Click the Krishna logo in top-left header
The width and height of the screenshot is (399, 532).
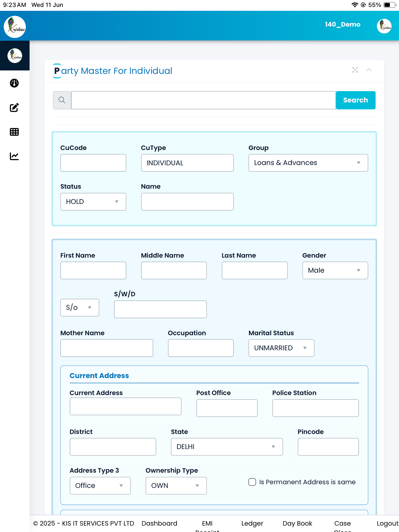pyautogui.click(x=15, y=27)
